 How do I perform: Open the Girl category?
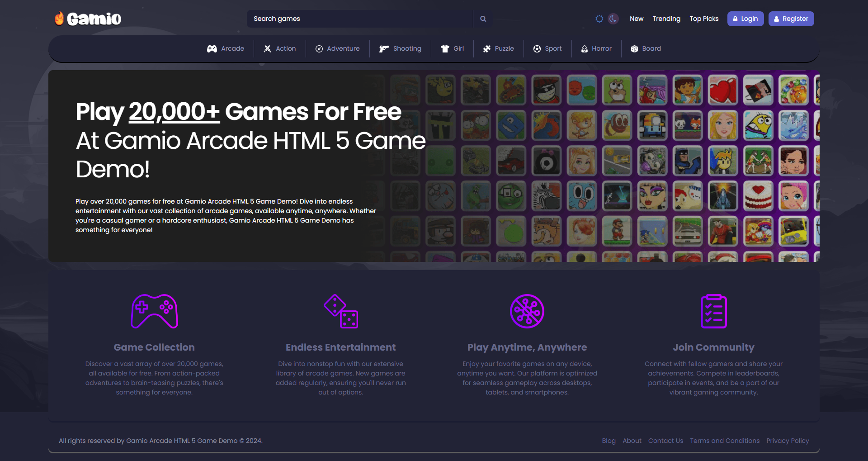tap(453, 48)
